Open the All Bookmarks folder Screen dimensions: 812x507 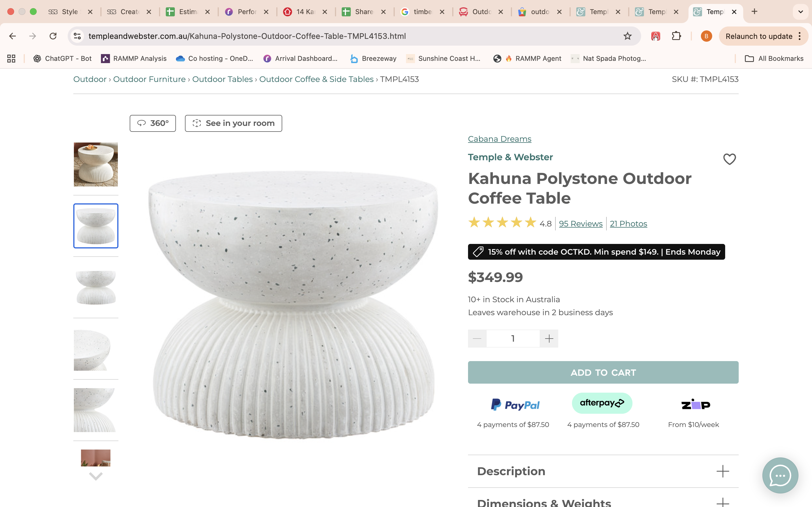(774, 59)
